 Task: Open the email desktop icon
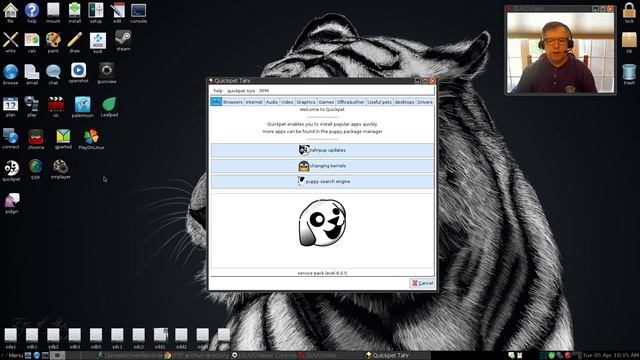[32, 74]
